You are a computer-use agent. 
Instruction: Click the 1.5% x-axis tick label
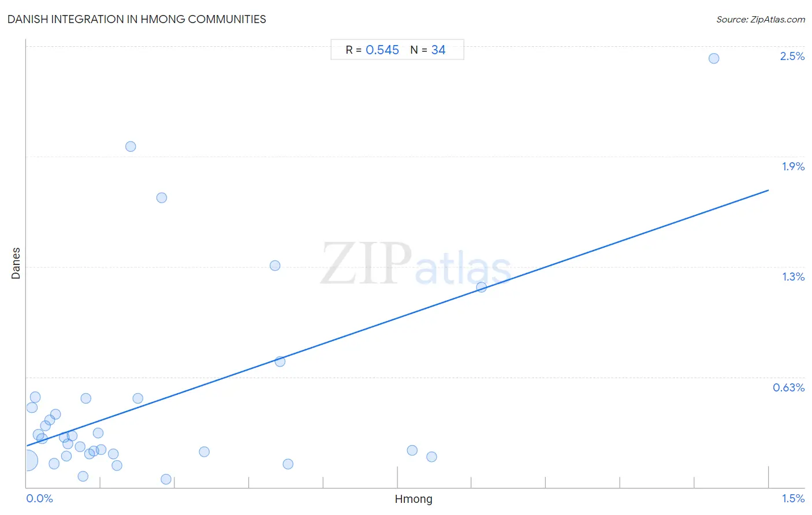pos(794,498)
